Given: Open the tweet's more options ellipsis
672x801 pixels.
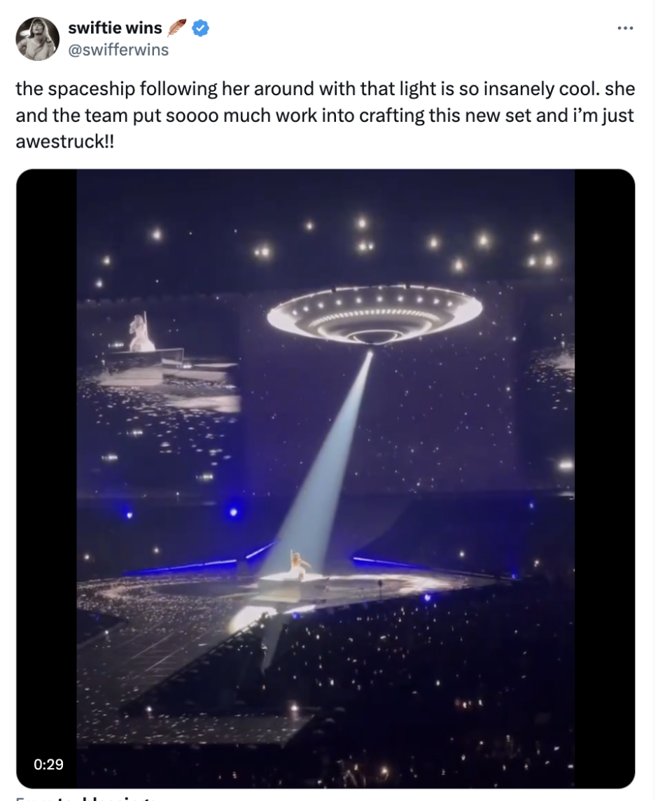Looking at the screenshot, I should click(x=624, y=28).
